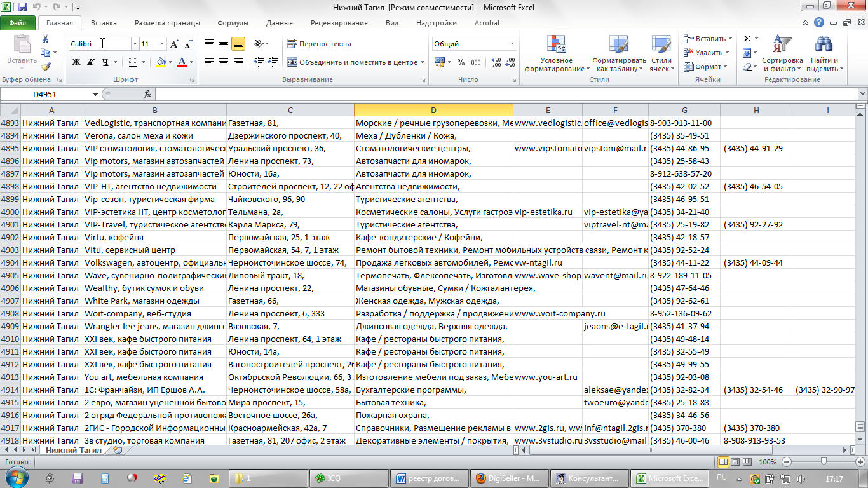Click the Fill down icon in editing group
Image resolution: width=868 pixels, height=488 pixels.
747,53
